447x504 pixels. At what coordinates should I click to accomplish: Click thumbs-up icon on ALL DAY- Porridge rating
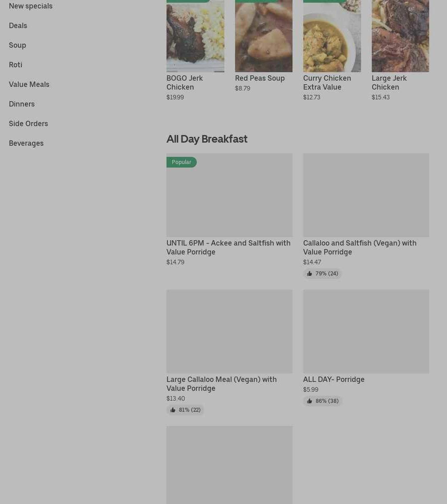(x=309, y=401)
